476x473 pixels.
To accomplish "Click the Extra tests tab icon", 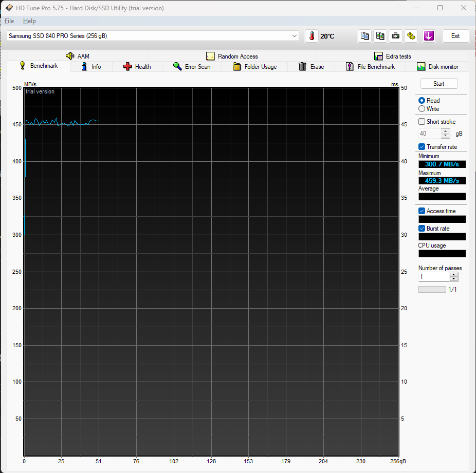I will tap(378, 56).
